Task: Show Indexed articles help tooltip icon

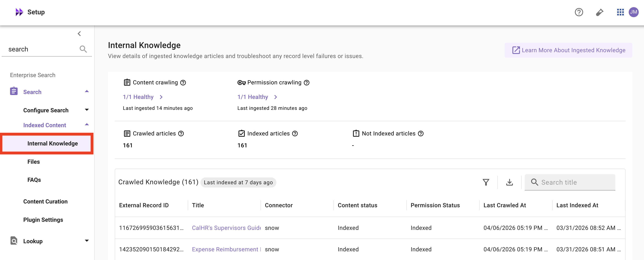Action: coord(295,134)
